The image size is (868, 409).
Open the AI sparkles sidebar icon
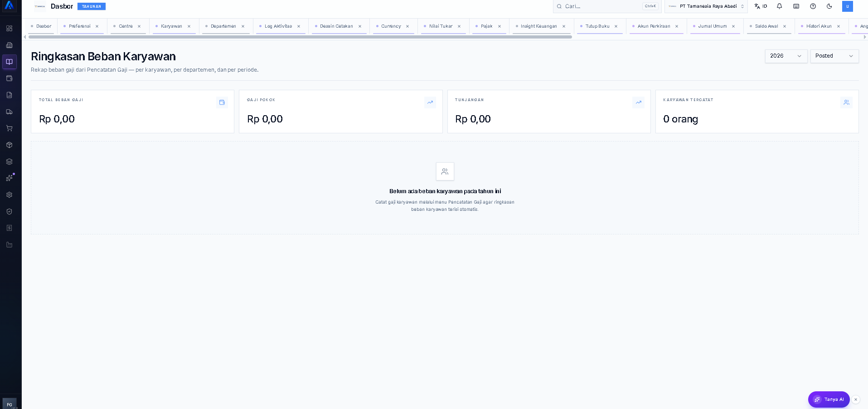point(9,178)
